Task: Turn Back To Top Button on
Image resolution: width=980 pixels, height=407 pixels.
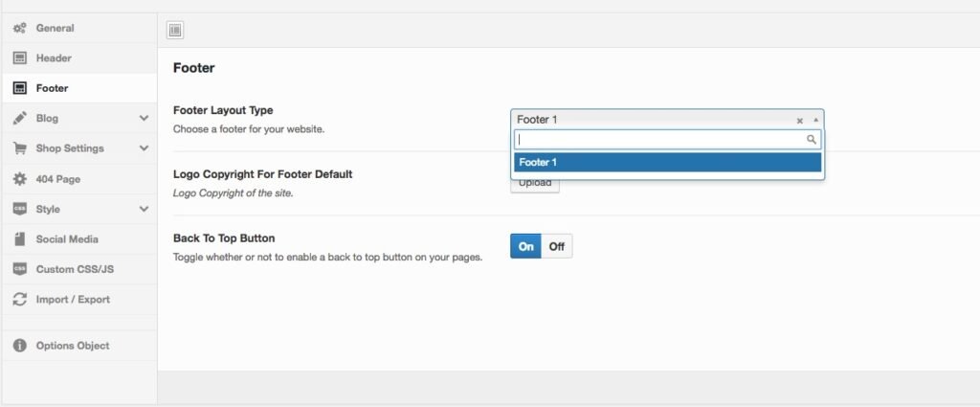Action: [525, 246]
